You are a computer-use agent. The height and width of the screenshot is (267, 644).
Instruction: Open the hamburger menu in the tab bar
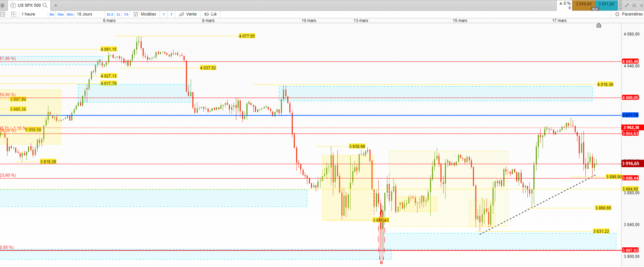(3, 5)
